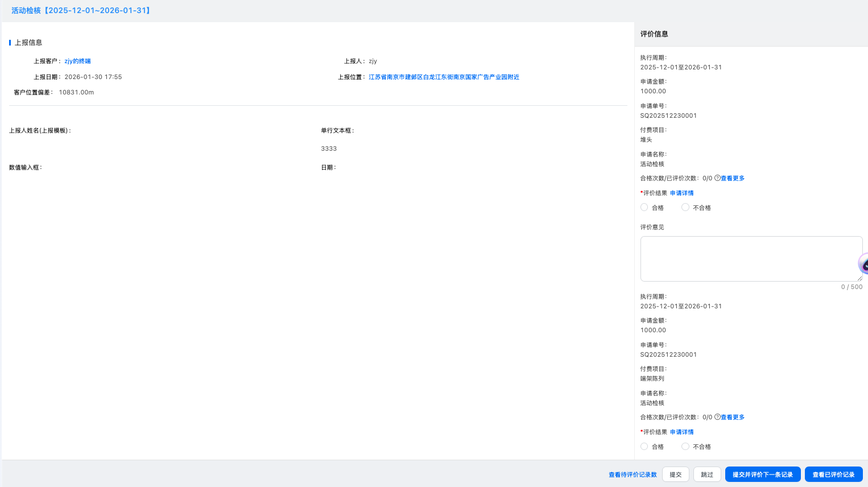The height and width of the screenshot is (487, 868).
Task: Open the floating assistant icon at right edge
Action: click(863, 264)
